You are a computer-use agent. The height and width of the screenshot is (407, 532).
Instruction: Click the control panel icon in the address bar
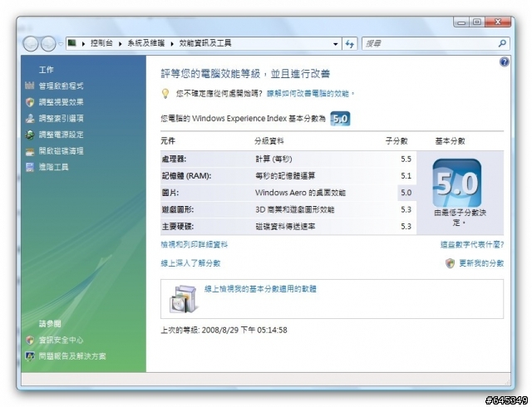[71, 43]
